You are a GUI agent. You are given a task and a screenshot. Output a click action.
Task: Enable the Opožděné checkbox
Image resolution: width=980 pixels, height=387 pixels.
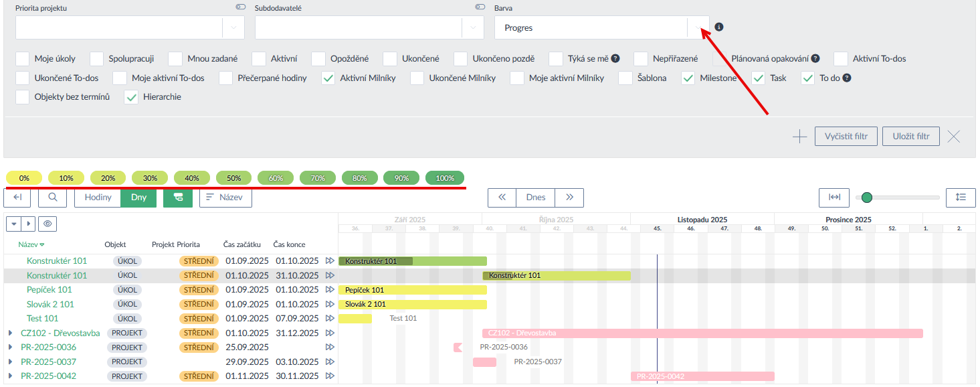click(319, 59)
